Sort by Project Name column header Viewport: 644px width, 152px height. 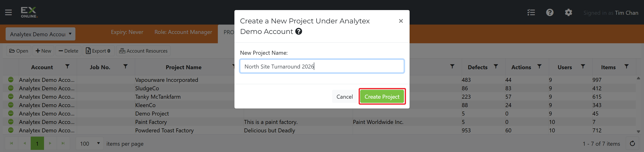[x=184, y=67]
